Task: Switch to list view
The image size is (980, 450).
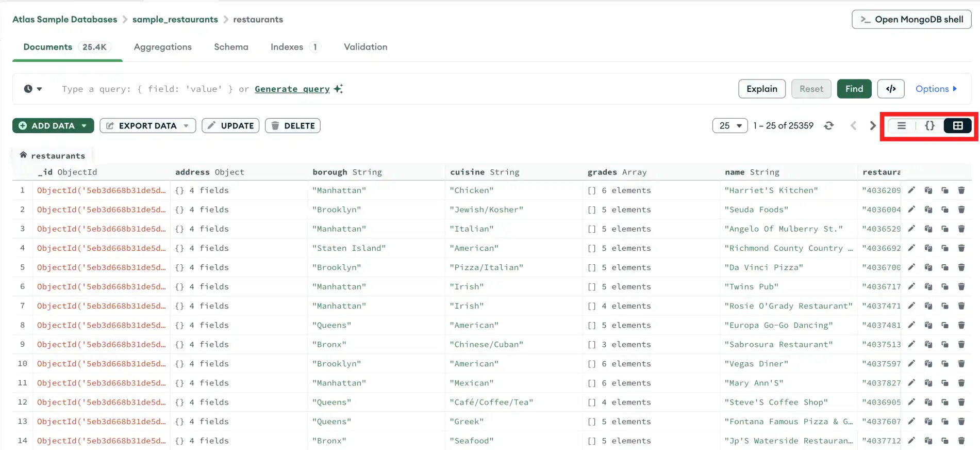Action: [x=901, y=126]
